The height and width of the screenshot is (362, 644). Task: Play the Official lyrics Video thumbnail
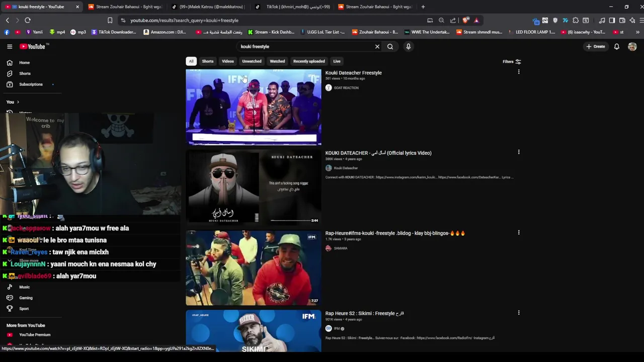(x=254, y=187)
